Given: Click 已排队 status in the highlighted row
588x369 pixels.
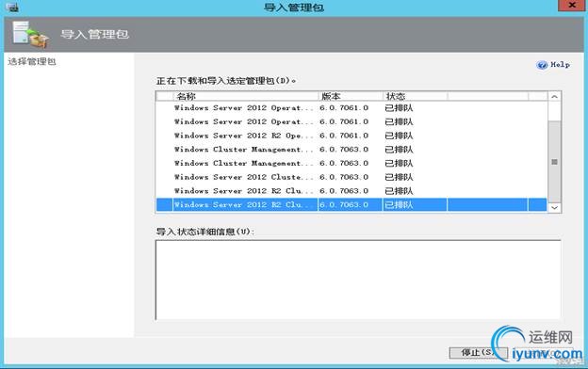Looking at the screenshot, I should (399, 205).
